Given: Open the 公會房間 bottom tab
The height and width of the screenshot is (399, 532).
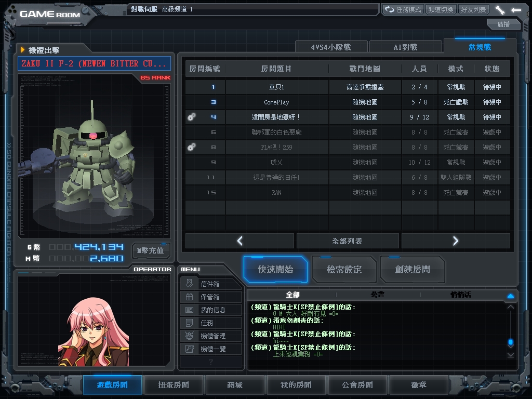Looking at the screenshot, I should [357, 385].
